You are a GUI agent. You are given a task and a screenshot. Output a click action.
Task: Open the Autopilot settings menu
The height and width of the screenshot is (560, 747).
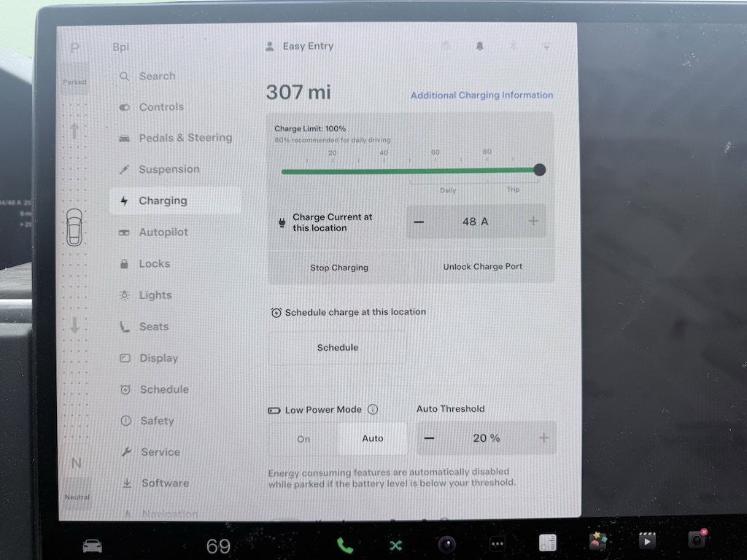pyautogui.click(x=163, y=233)
